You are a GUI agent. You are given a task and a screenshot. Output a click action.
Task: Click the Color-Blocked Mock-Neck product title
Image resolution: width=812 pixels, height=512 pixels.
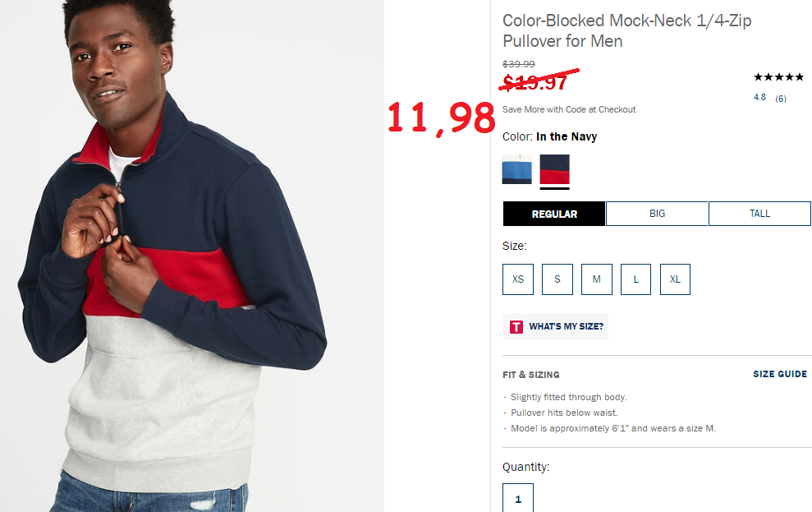tap(626, 30)
